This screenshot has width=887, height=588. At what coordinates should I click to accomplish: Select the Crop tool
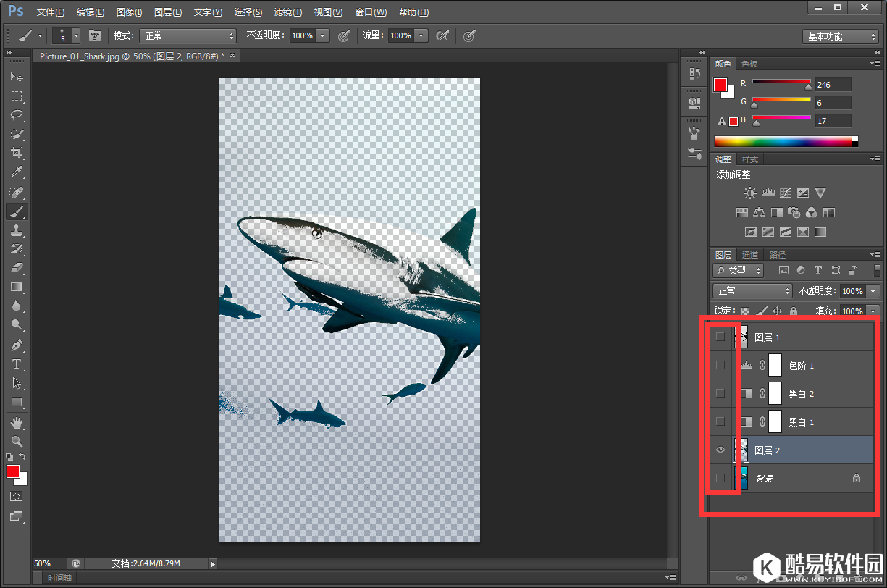[x=16, y=153]
